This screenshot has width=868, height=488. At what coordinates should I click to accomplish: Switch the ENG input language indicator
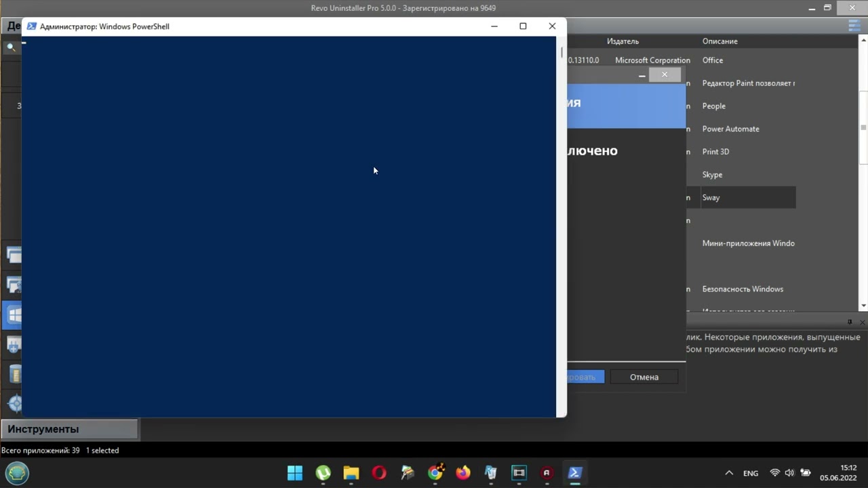751,473
